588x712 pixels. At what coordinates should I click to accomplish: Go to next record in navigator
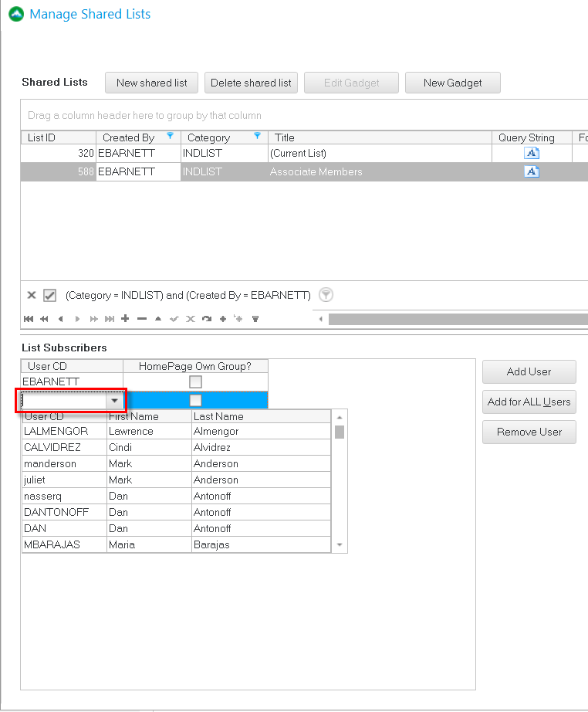(x=77, y=319)
